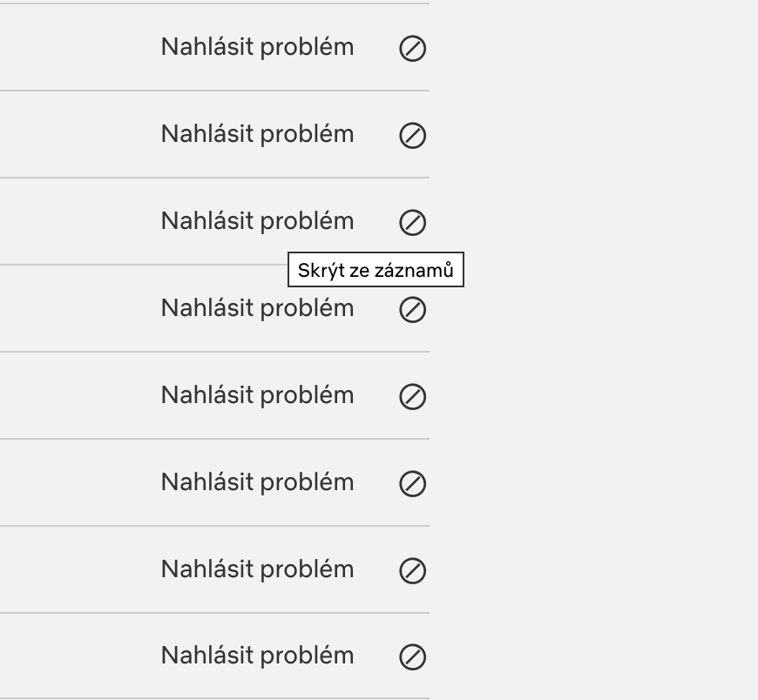758x700 pixels.
Task: Click the hide icon in the seventh row
Action: pos(412,571)
